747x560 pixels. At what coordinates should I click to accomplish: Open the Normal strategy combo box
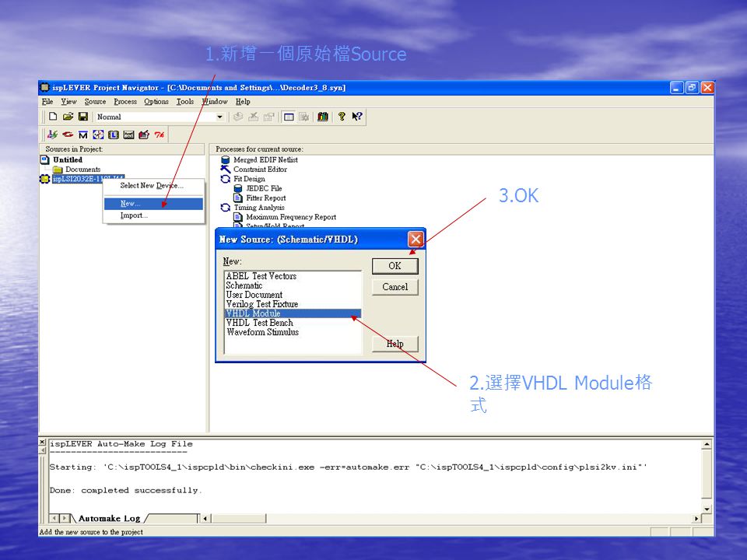tap(160, 117)
